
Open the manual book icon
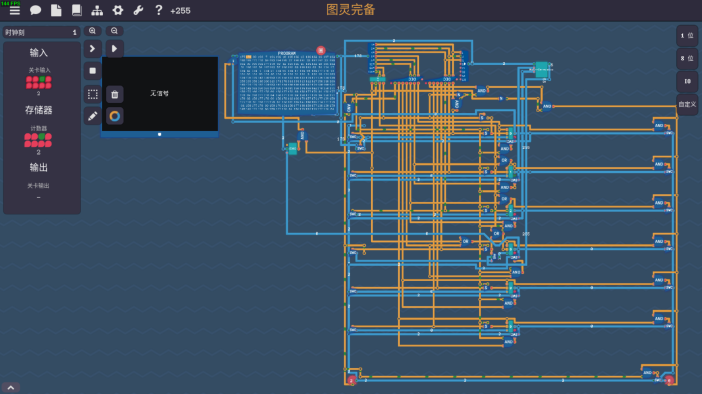(x=77, y=10)
